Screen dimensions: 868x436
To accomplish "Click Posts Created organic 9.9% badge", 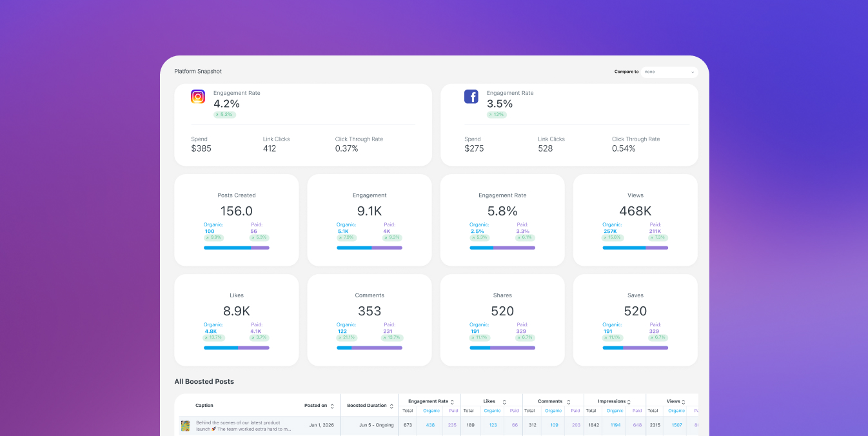I will (x=213, y=237).
